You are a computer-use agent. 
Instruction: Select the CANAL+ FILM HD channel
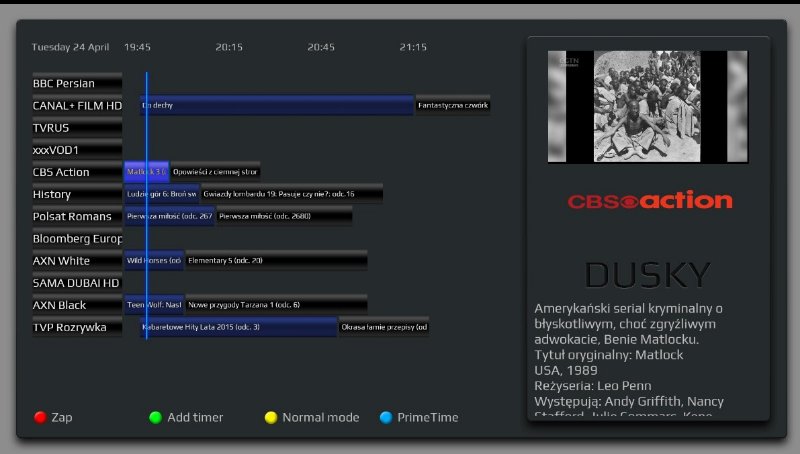(76, 106)
